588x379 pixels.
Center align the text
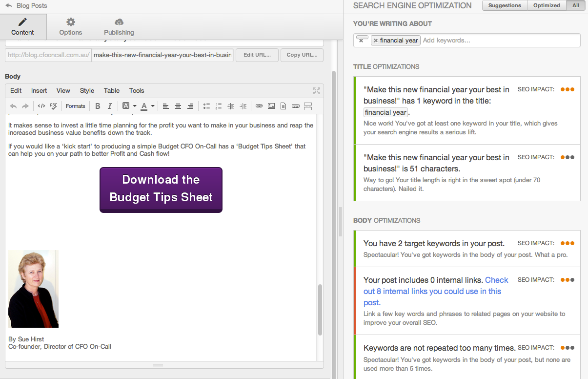coord(178,106)
